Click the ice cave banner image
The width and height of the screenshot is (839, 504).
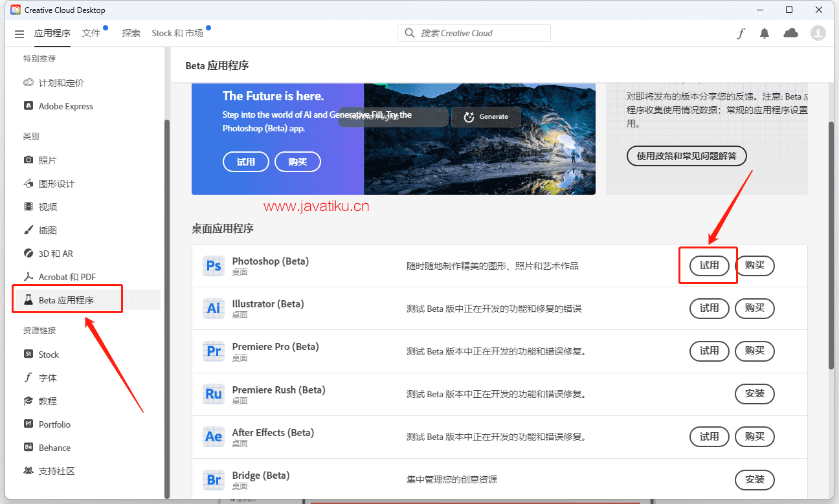(480, 138)
